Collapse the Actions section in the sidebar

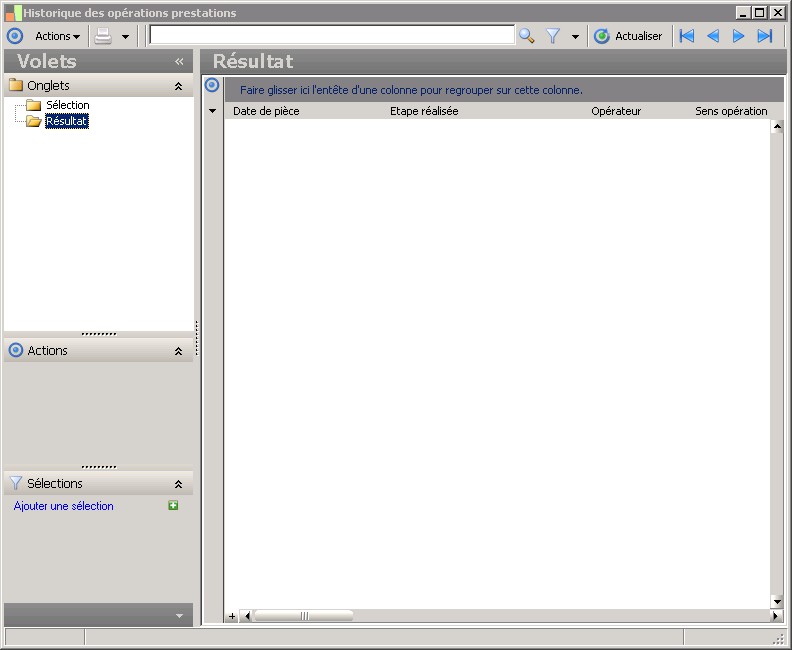pyautogui.click(x=178, y=352)
